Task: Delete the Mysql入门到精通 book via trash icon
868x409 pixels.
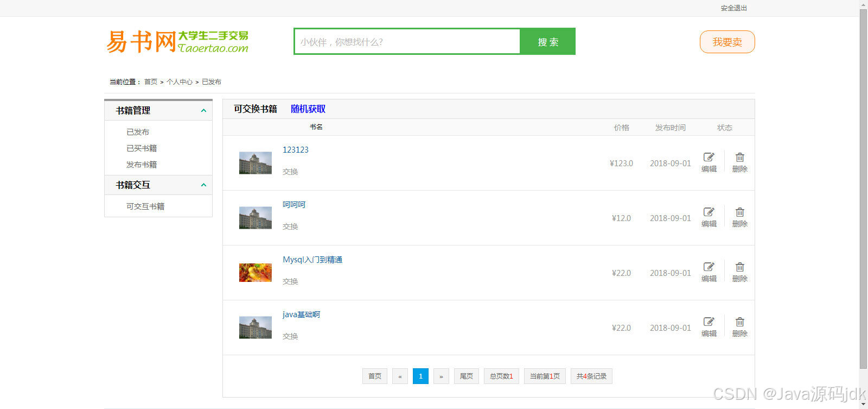Action: point(740,267)
